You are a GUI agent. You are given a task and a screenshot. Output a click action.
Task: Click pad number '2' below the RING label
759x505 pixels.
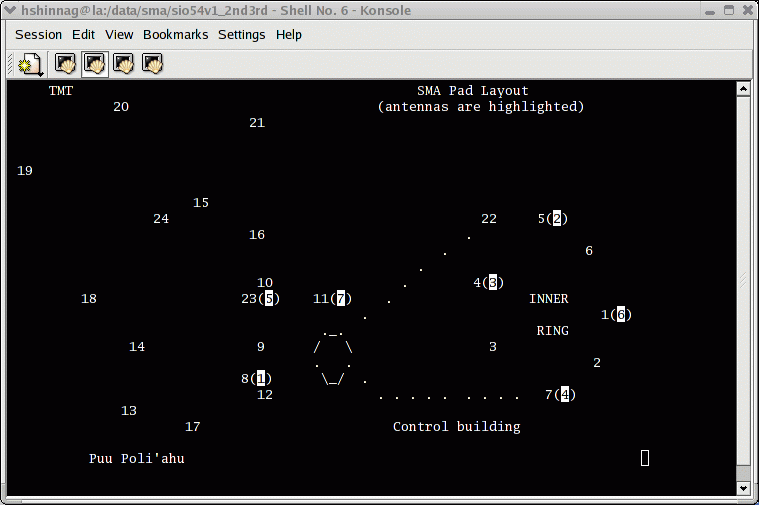pos(597,363)
